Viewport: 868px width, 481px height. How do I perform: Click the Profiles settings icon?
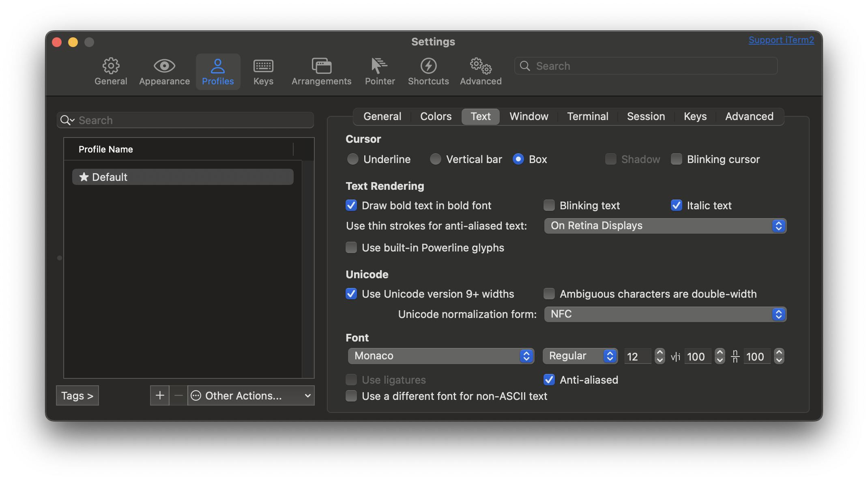coord(218,70)
